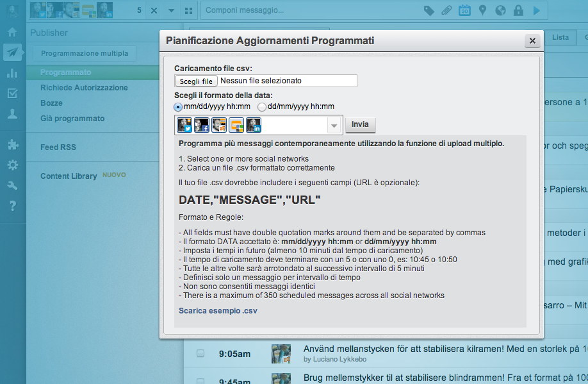The image size is (588, 384).
Task: Expand the profile picker dropdown in dialog
Action: (334, 126)
